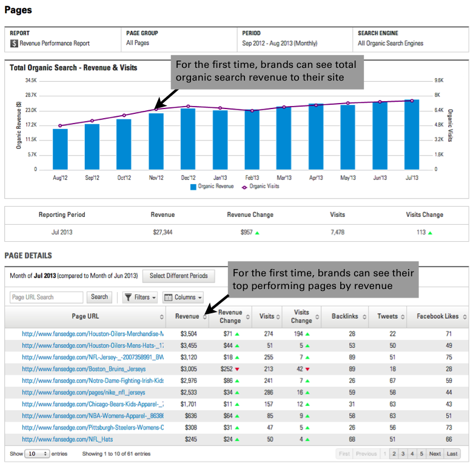Click the Columns table grid icon

click(169, 298)
